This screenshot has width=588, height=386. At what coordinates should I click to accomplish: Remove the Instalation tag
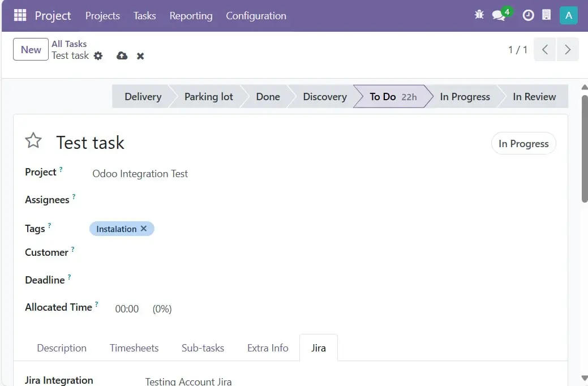pyautogui.click(x=144, y=229)
